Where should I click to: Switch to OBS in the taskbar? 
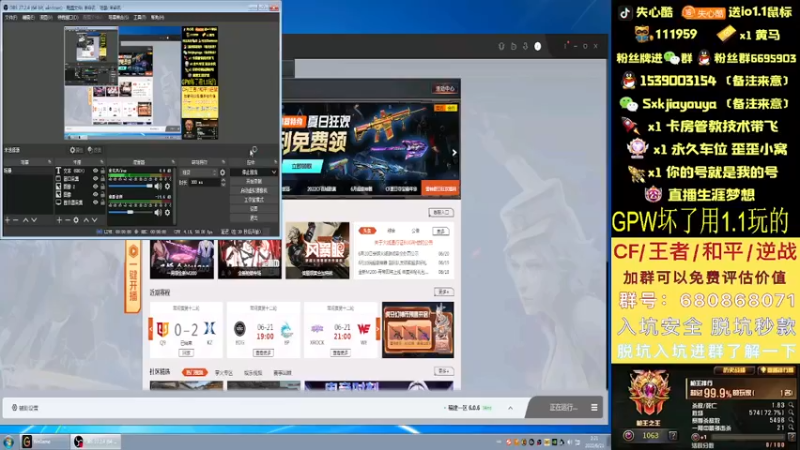(96, 441)
